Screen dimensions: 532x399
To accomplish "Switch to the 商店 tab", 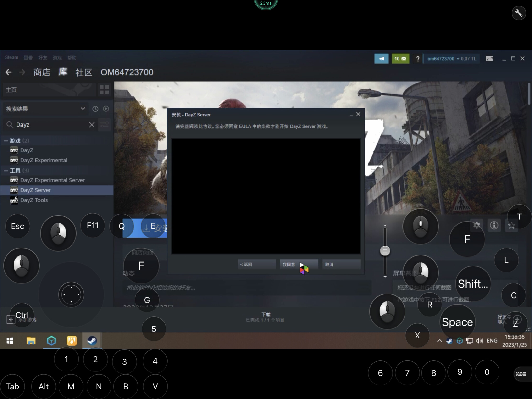I will [x=42, y=72].
